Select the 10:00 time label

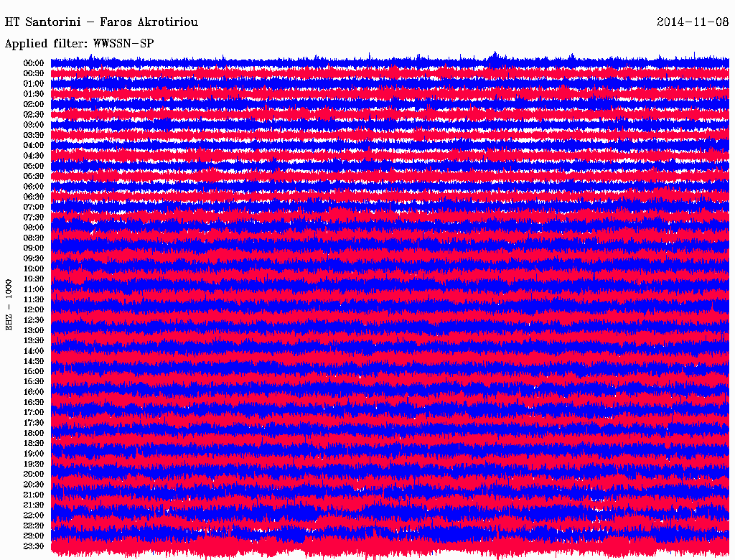click(34, 269)
